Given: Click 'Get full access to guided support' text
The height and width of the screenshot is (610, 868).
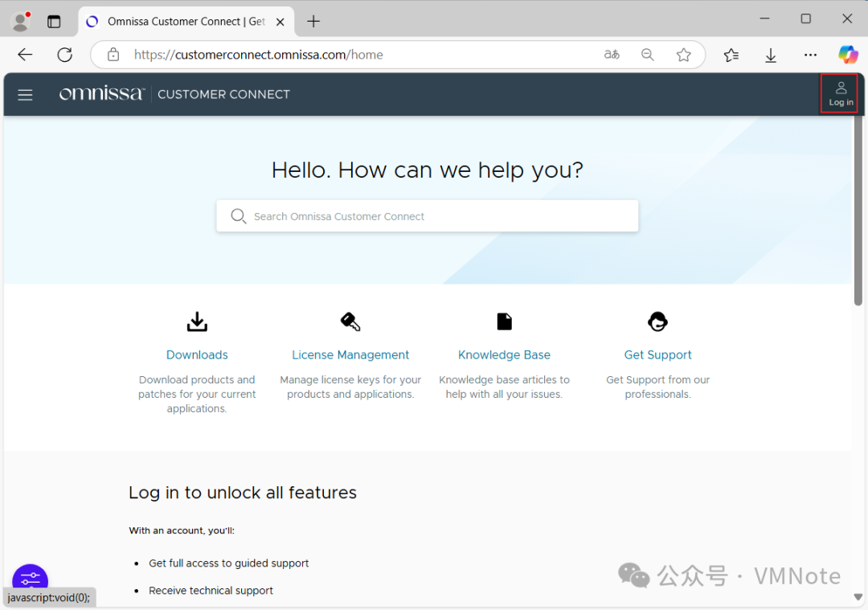Looking at the screenshot, I should [228, 563].
